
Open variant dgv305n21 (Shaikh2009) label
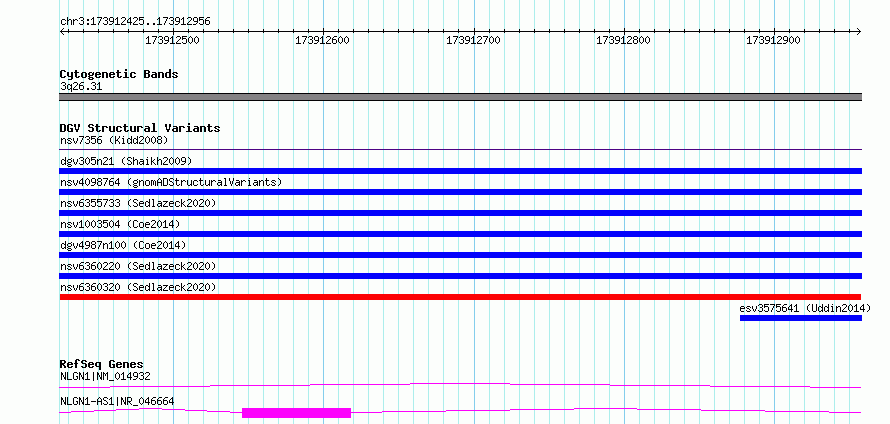click(x=126, y=161)
